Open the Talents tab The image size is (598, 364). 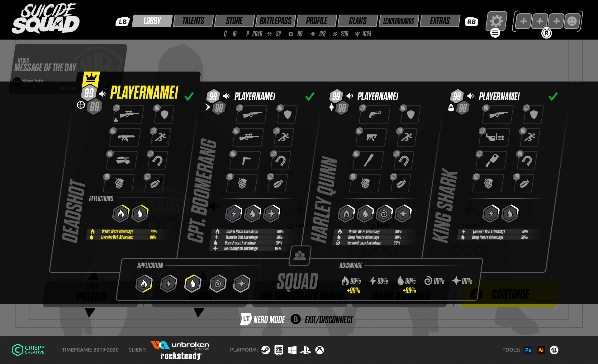(193, 21)
